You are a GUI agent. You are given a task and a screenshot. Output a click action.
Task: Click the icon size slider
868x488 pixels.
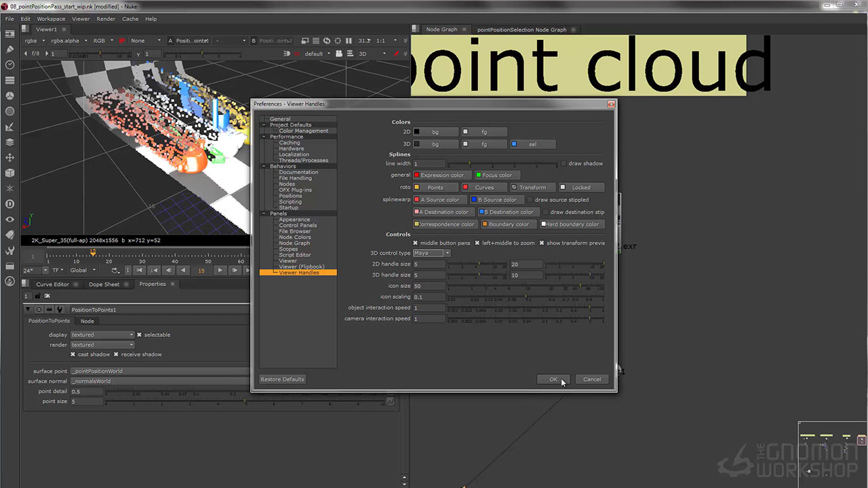[526, 285]
